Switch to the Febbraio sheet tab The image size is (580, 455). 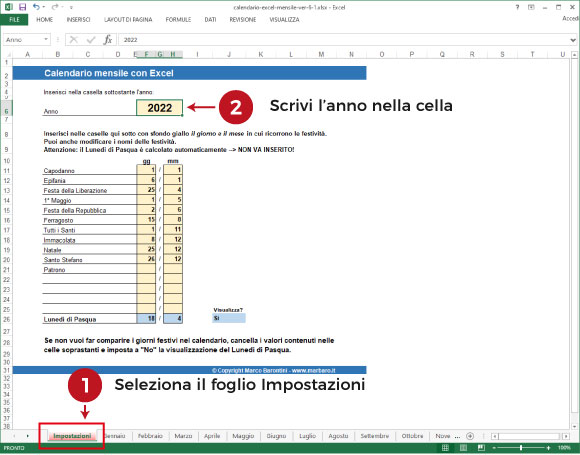(x=150, y=436)
